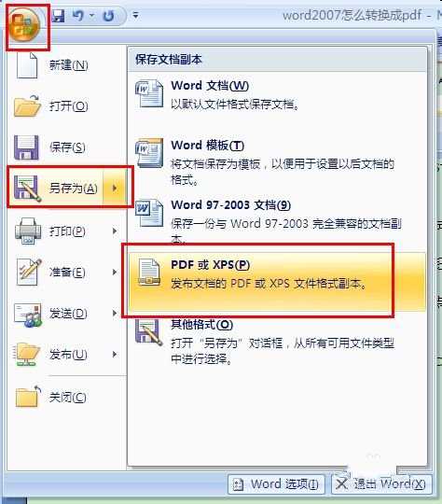Select PDF 或 XPS(P) publish option
Image resolution: width=442 pixels, height=504 pixels.
click(277, 282)
